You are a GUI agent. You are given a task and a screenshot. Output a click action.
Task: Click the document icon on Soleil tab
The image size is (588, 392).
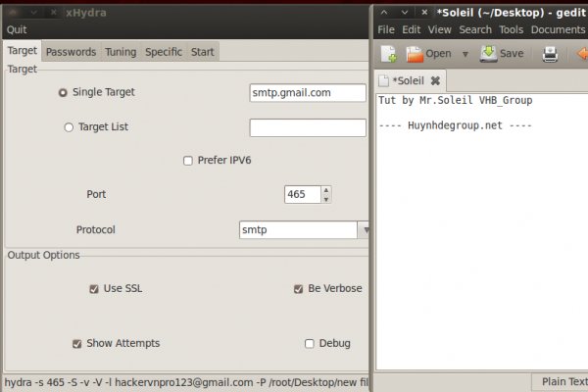[x=384, y=80]
